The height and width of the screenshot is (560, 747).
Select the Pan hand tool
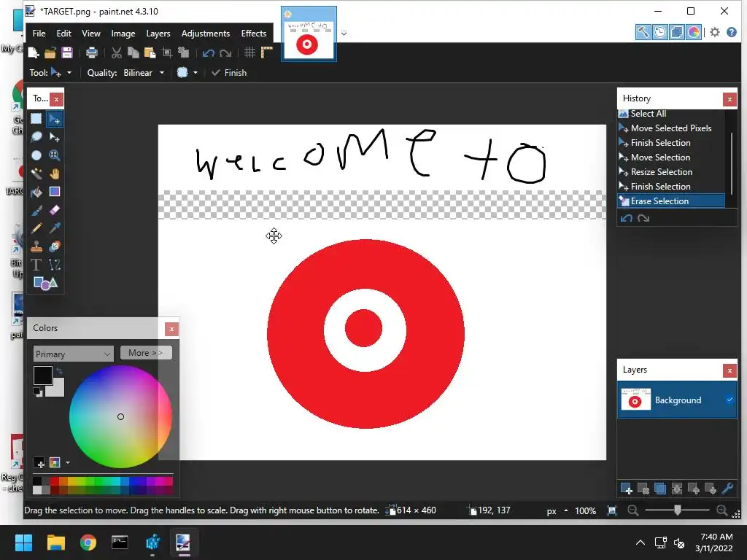point(54,174)
